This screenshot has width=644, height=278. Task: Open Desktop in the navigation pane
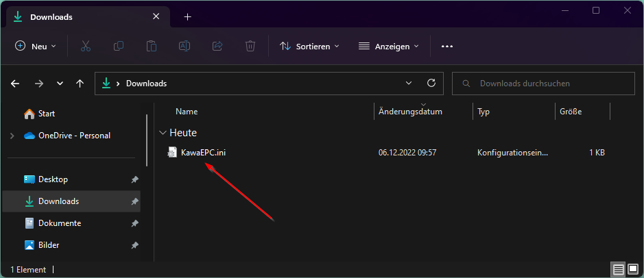point(53,179)
